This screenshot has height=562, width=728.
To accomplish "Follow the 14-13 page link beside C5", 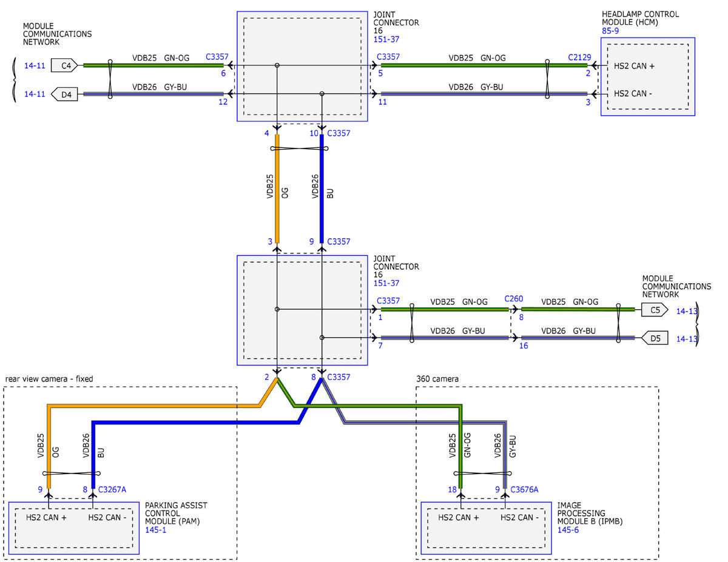I will click(x=686, y=310).
